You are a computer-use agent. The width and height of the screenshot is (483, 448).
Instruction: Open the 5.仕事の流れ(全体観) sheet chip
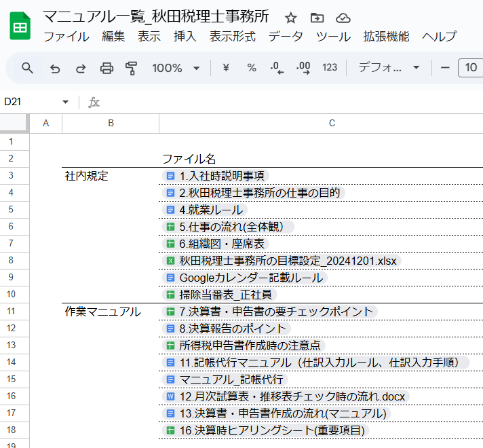tap(228, 227)
